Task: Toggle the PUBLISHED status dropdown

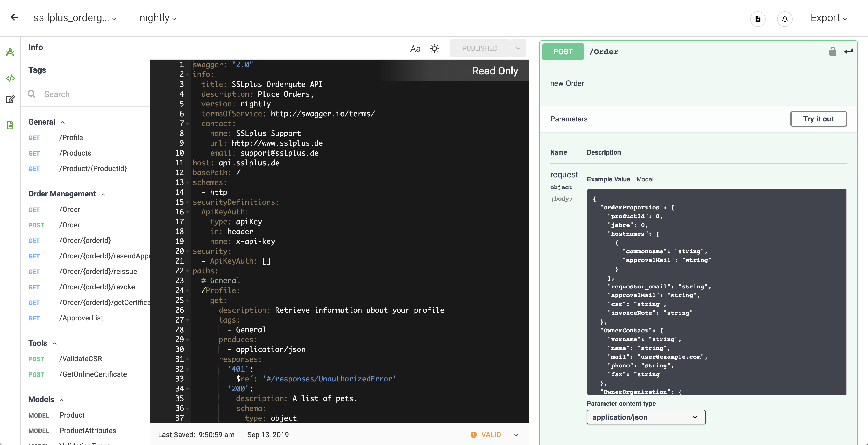Action: [517, 48]
